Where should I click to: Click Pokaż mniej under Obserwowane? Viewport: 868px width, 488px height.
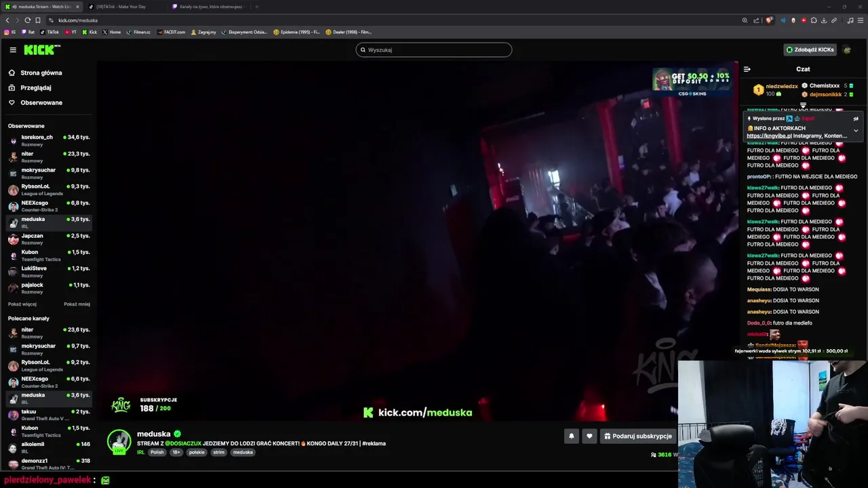pyautogui.click(x=77, y=304)
